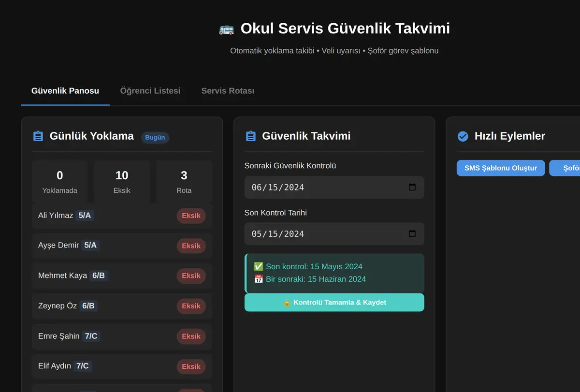The width and height of the screenshot is (580, 392).
Task: Click the 05/15/2024 date field
Action: pyautogui.click(x=334, y=233)
